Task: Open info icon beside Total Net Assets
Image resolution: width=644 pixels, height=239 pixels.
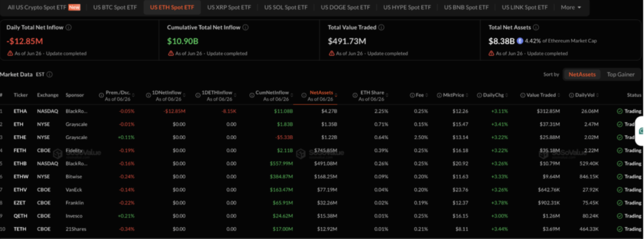Action: click(536, 28)
